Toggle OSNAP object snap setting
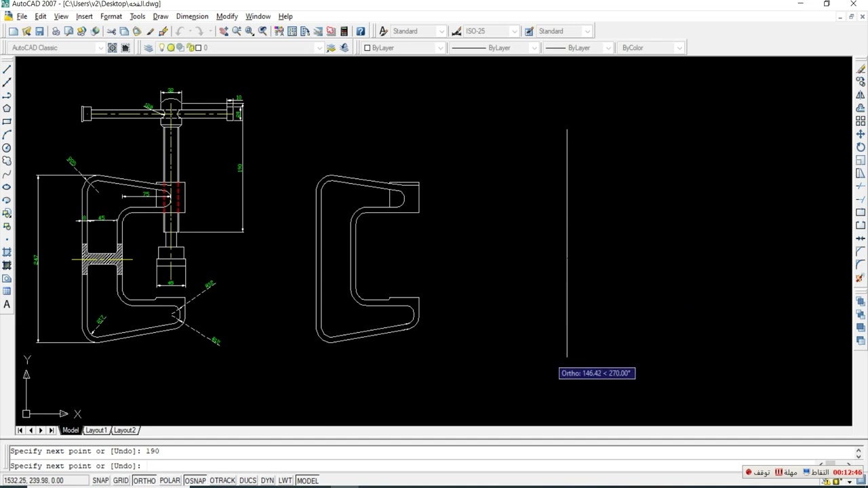The width and height of the screenshot is (868, 488). click(x=195, y=481)
